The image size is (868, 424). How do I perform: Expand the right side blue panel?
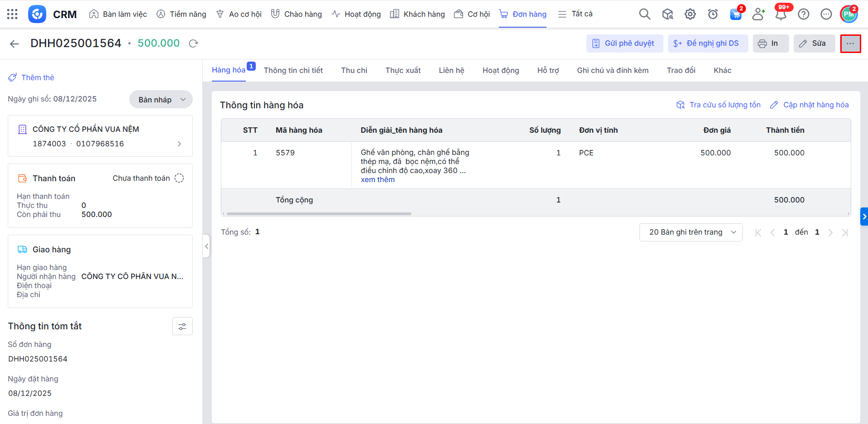pyautogui.click(x=864, y=217)
